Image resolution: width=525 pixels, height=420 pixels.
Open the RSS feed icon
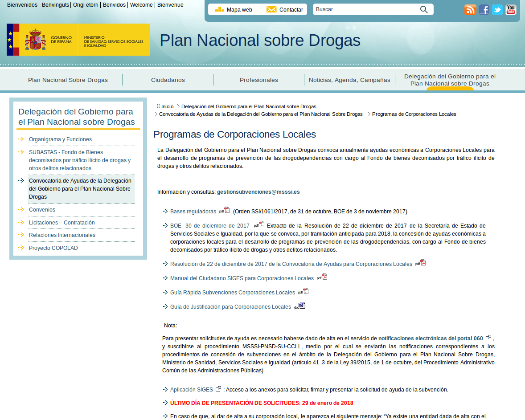tap(470, 10)
